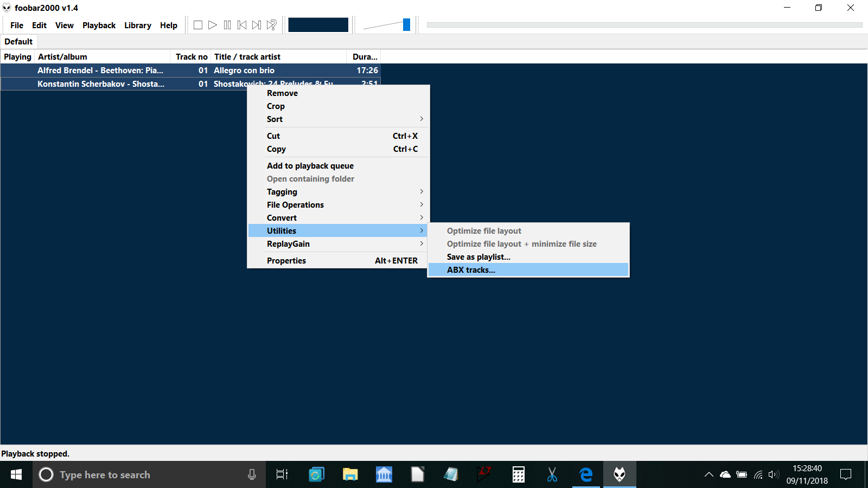Expand the Sort submenu

click(x=339, y=119)
